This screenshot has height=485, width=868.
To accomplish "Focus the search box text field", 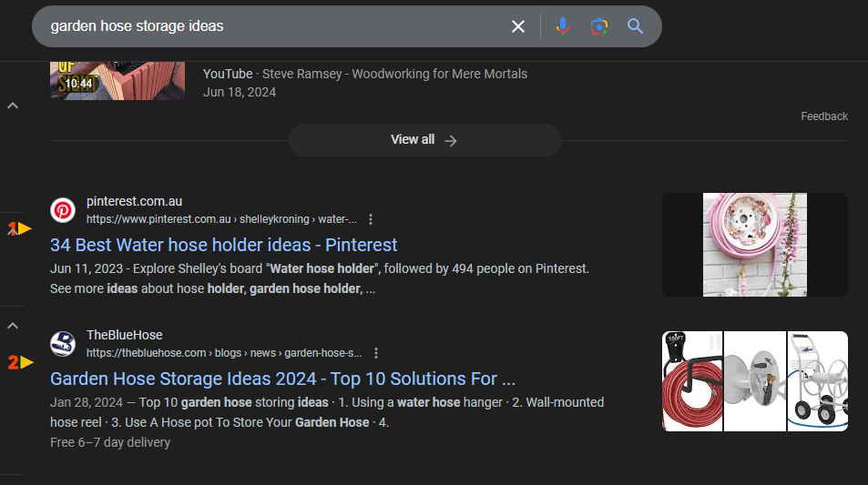I will pos(273,26).
